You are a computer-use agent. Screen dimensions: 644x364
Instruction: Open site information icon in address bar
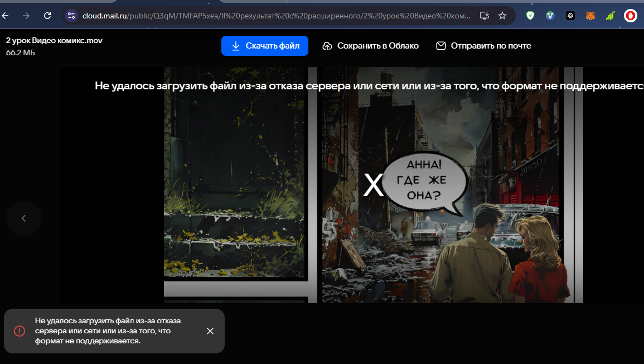71,16
